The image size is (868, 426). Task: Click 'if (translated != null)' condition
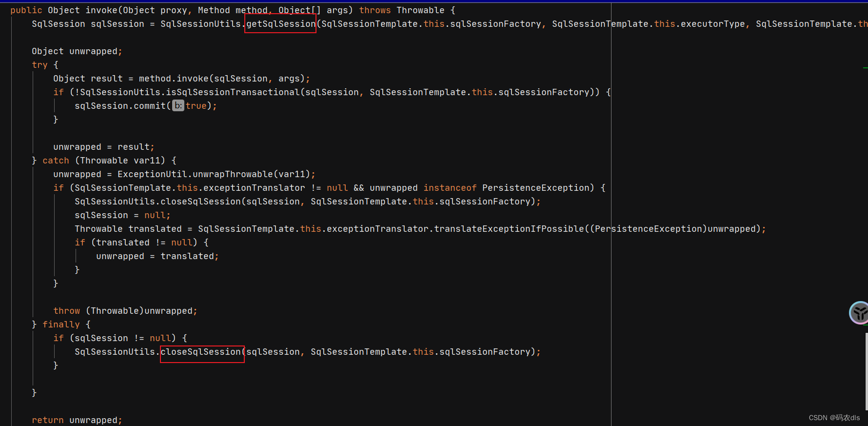click(x=136, y=243)
